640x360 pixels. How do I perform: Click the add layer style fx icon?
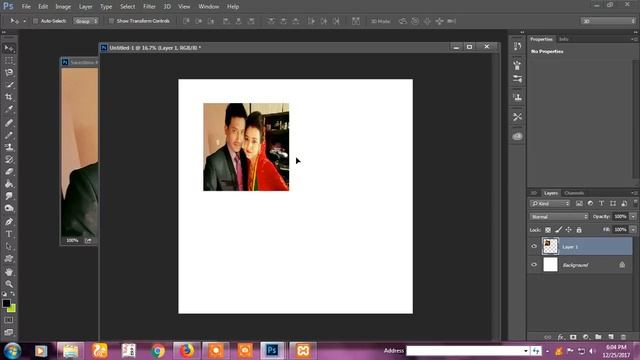point(561,337)
